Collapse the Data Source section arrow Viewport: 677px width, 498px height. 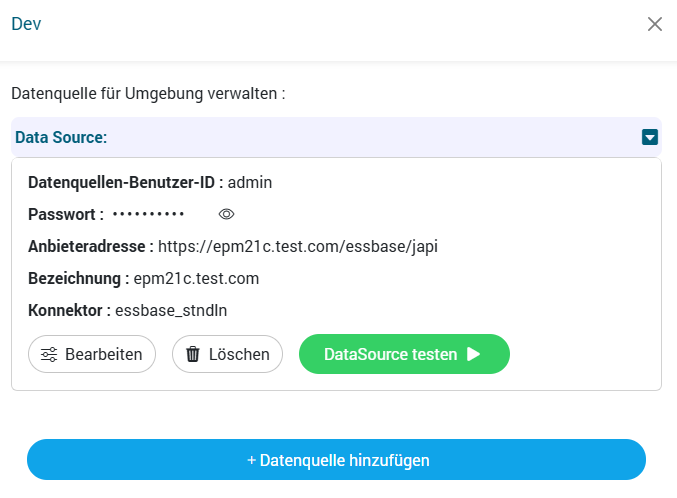pos(650,137)
